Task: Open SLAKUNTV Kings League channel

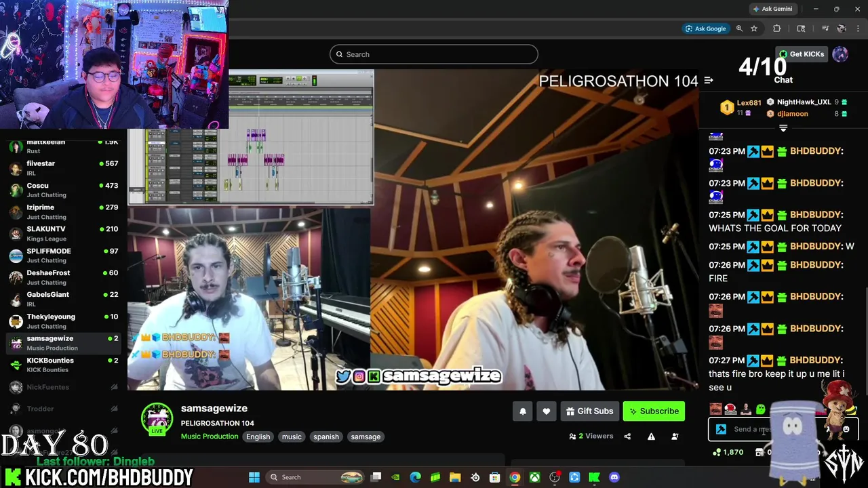Action: [64, 233]
